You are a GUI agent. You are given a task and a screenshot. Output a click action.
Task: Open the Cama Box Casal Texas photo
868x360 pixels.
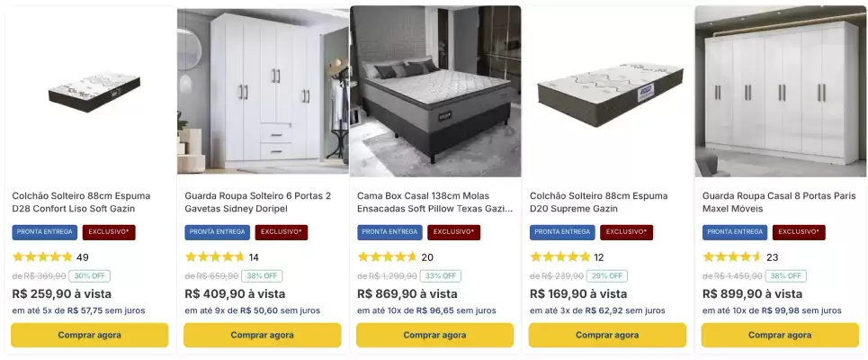(x=435, y=92)
